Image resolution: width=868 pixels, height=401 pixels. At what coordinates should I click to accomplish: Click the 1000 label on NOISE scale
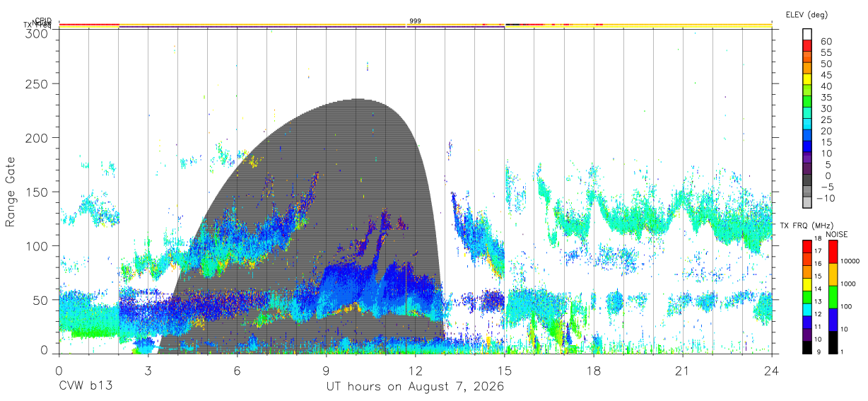[x=848, y=284]
